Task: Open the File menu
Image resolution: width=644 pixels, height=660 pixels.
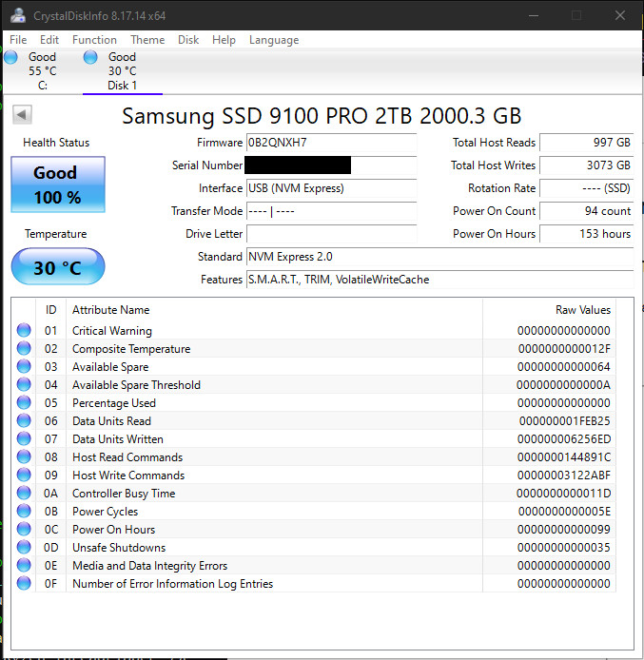Action: tap(18, 40)
